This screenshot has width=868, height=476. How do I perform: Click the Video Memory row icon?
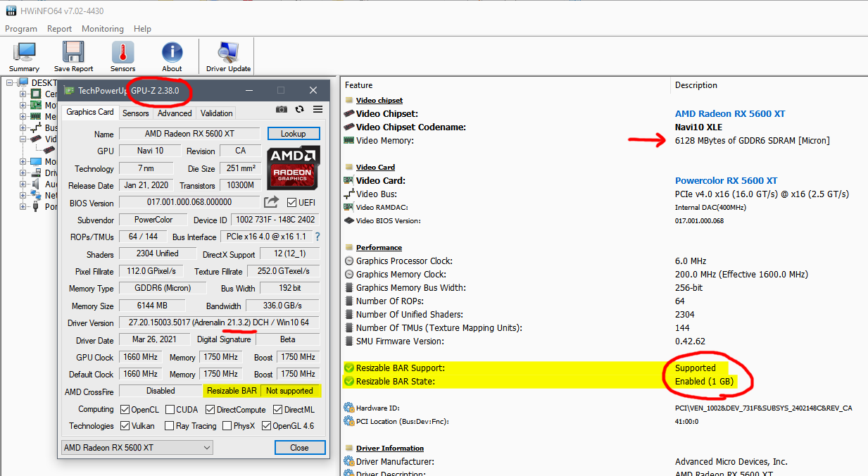pyautogui.click(x=348, y=140)
